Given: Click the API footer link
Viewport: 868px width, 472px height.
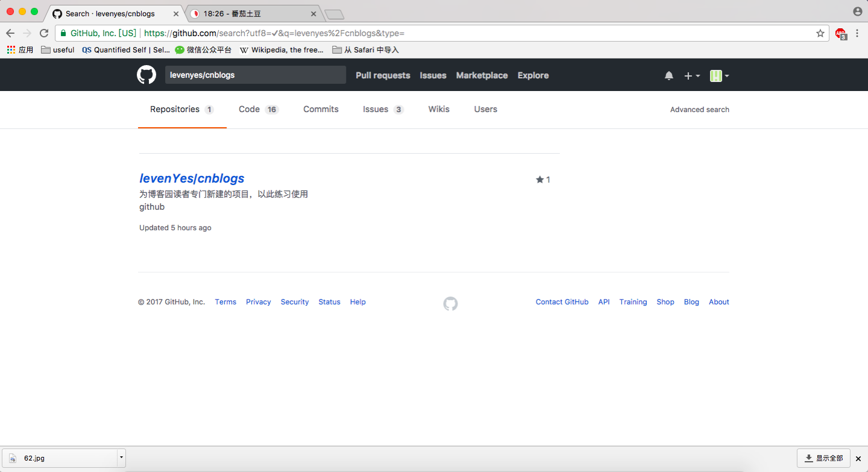Looking at the screenshot, I should click(x=604, y=302).
